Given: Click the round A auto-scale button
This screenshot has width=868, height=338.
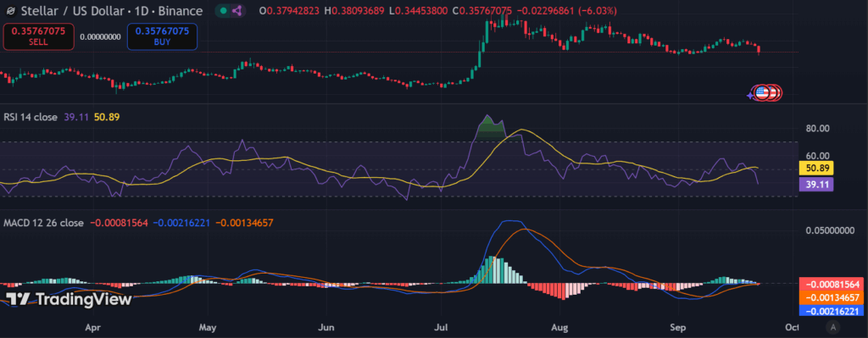Looking at the screenshot, I should tap(832, 328).
